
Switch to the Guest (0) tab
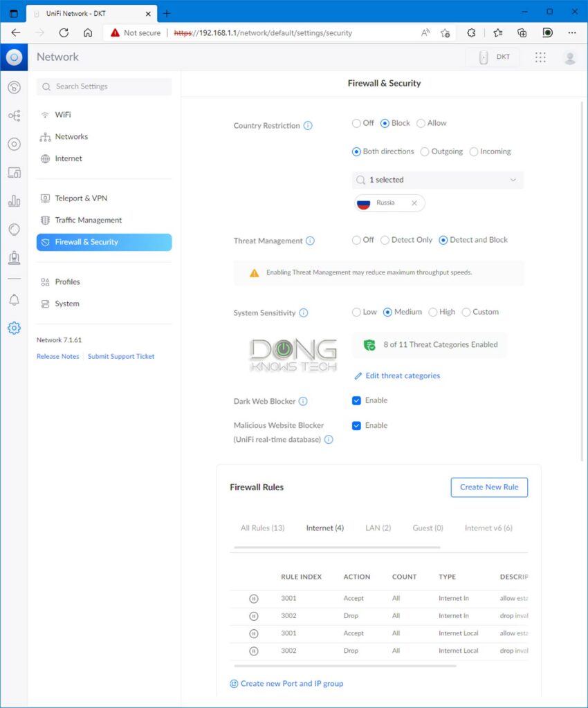pyautogui.click(x=428, y=528)
